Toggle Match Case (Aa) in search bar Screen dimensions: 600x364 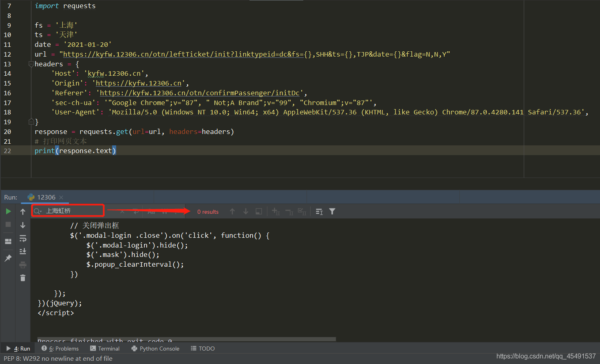coord(151,211)
